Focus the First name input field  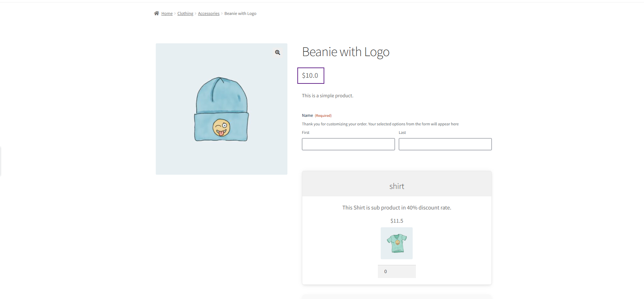pyautogui.click(x=348, y=144)
